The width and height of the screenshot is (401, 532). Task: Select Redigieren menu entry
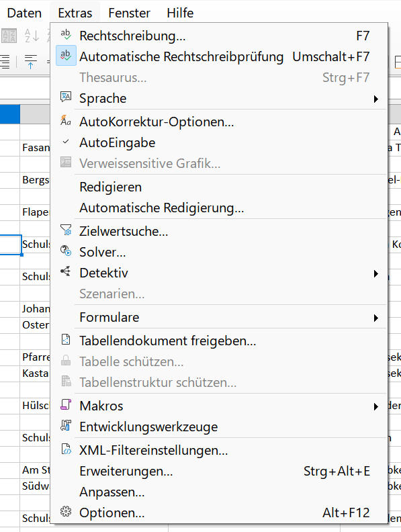point(219,187)
